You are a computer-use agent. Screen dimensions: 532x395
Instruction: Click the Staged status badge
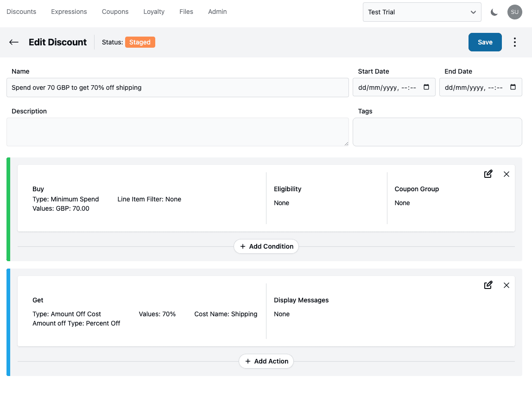coord(140,42)
